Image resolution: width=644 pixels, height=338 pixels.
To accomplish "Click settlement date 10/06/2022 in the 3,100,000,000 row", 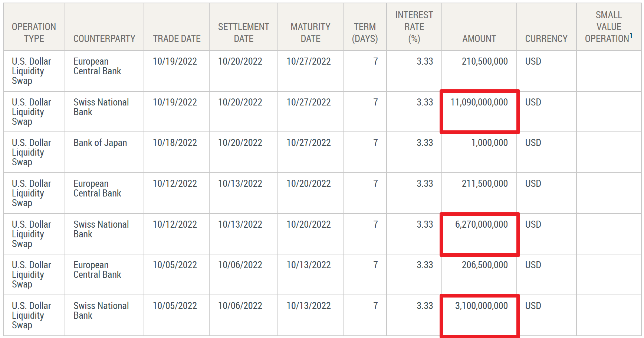I will point(240,306).
